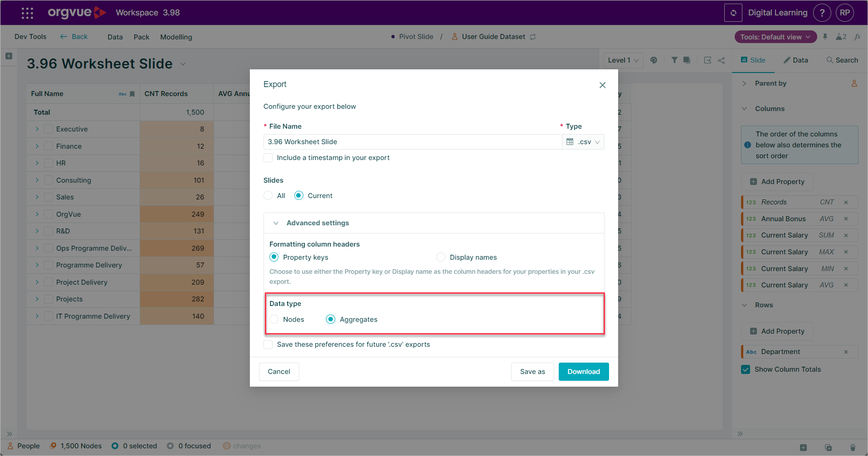Expand the Consulting row
Viewport: 868px width, 456px height.
point(37,180)
